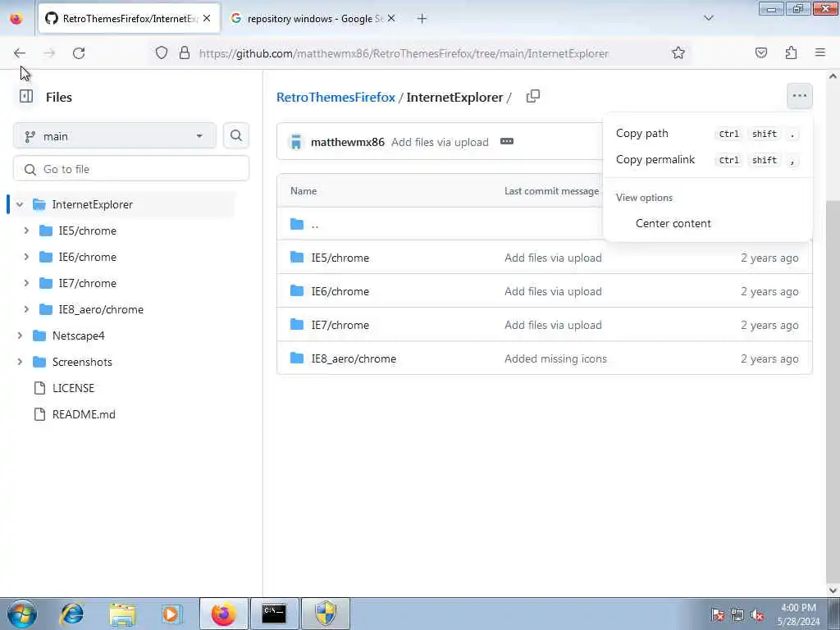
Task: Switch to the Command Prompt taskbar window
Action: (x=274, y=614)
